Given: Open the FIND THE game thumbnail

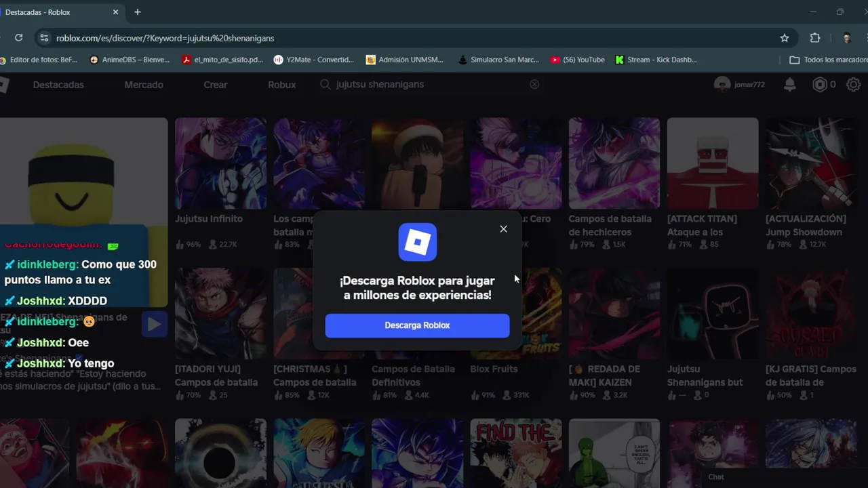Looking at the screenshot, I should (516, 453).
